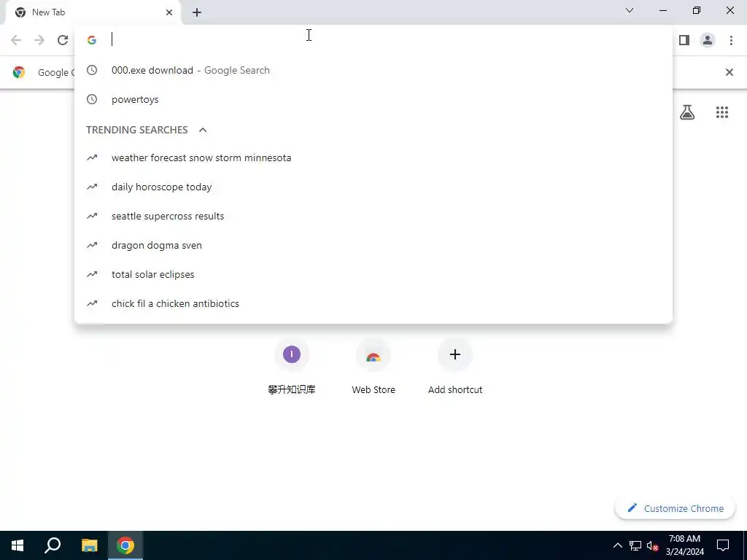Choose weather forecast snow storm minnesota
This screenshot has height=560, width=747.
click(373, 157)
